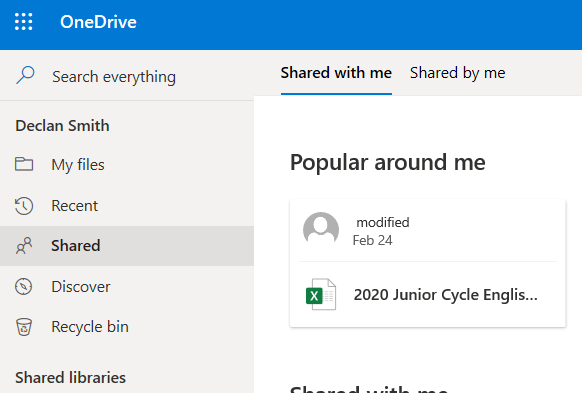Click the Discover compass icon

23,286
